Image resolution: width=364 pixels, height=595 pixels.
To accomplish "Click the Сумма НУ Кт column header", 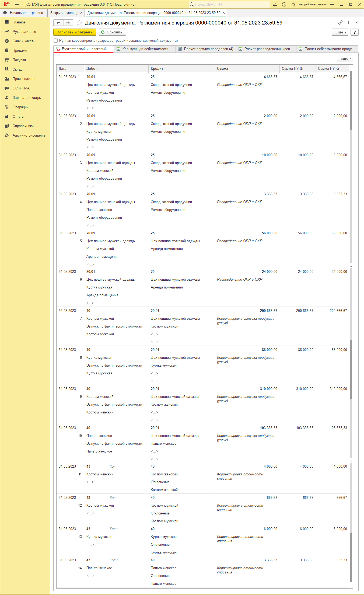I will 332,69.
